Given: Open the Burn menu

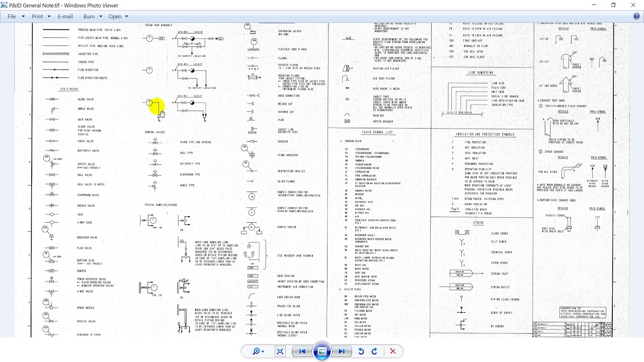Looking at the screenshot, I should coord(93,16).
